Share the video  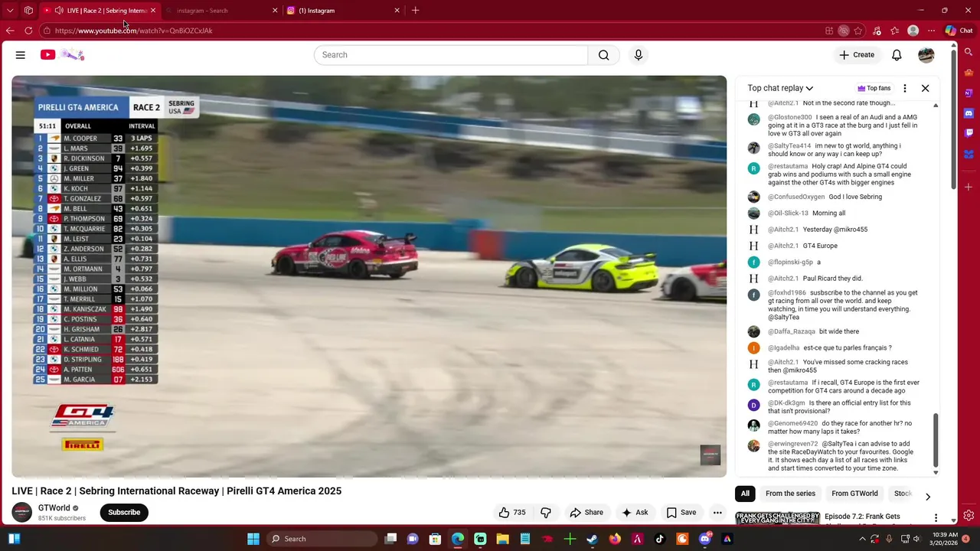pos(586,513)
